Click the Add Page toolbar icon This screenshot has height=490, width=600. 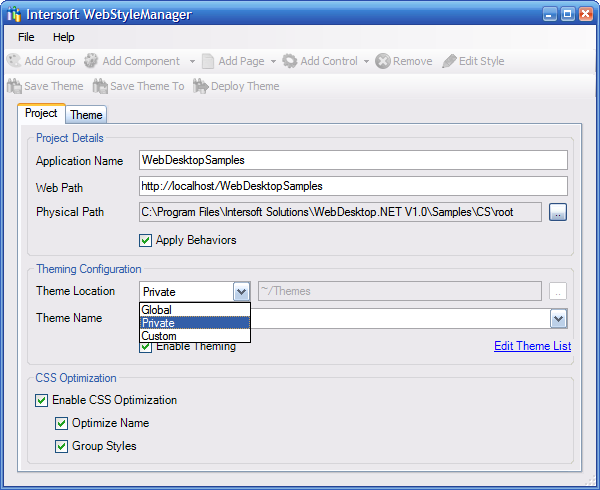[208, 61]
